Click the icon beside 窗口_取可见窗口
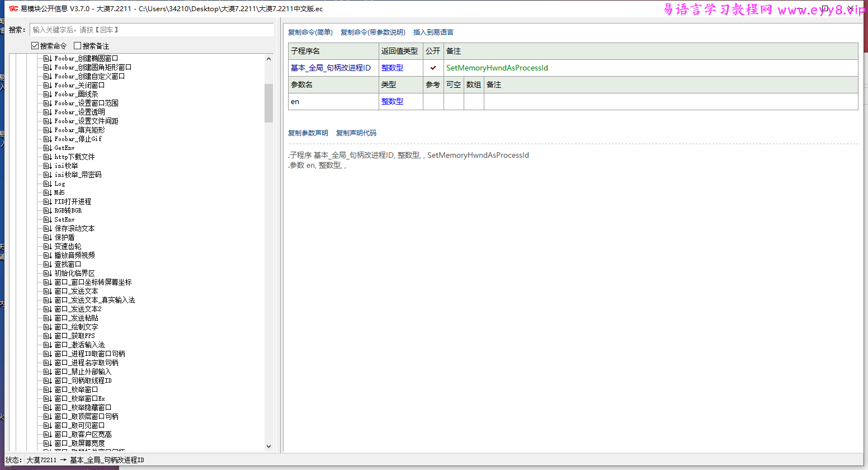 [48, 425]
